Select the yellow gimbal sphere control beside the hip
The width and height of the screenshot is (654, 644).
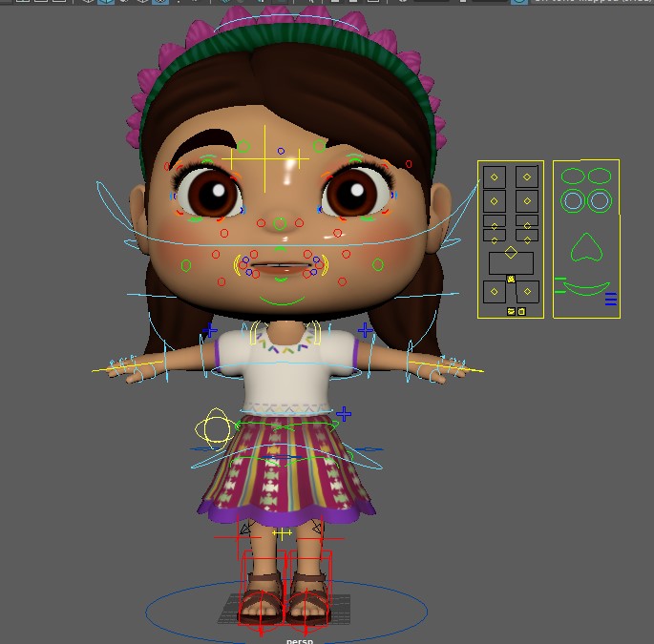tap(215, 429)
